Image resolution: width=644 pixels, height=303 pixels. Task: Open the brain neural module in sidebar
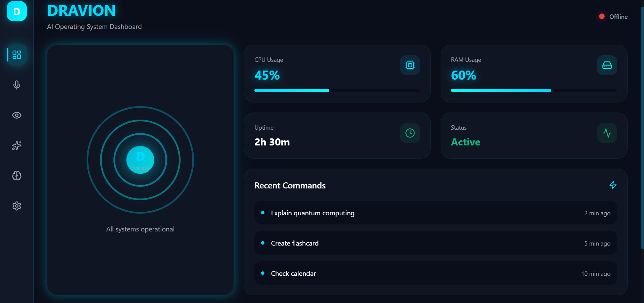16,175
